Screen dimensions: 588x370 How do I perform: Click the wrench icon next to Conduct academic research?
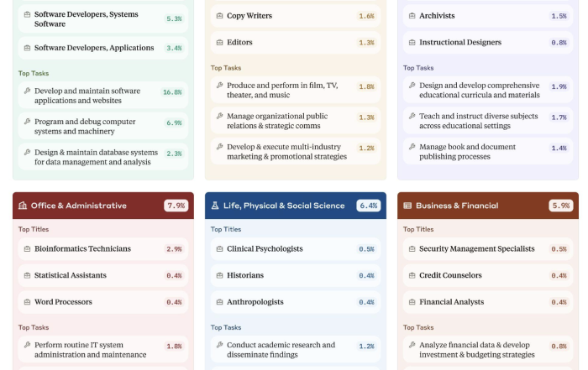tap(220, 345)
